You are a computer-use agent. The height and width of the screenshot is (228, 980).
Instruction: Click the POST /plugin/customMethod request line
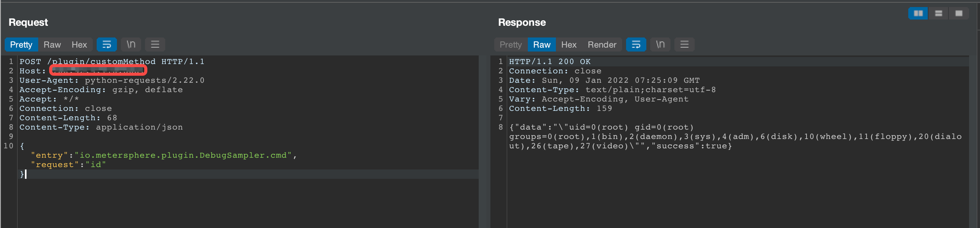[x=112, y=62]
